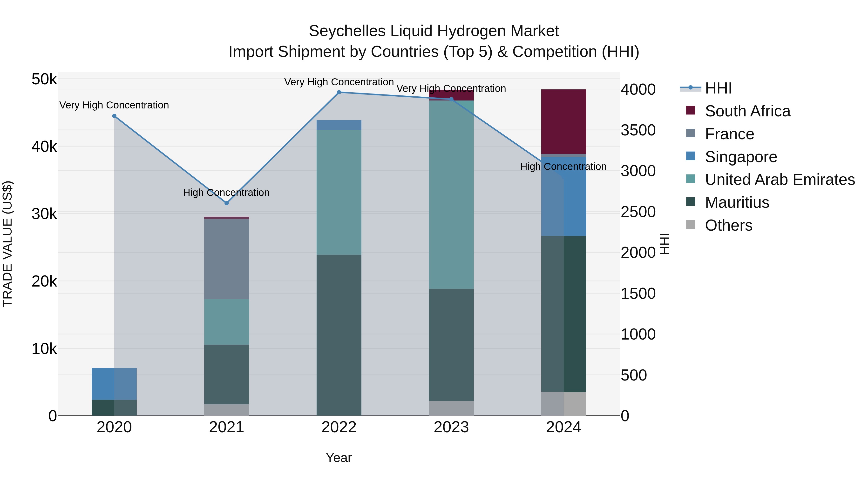
Task: Click the 2024 High Concentration annotation
Action: [563, 166]
